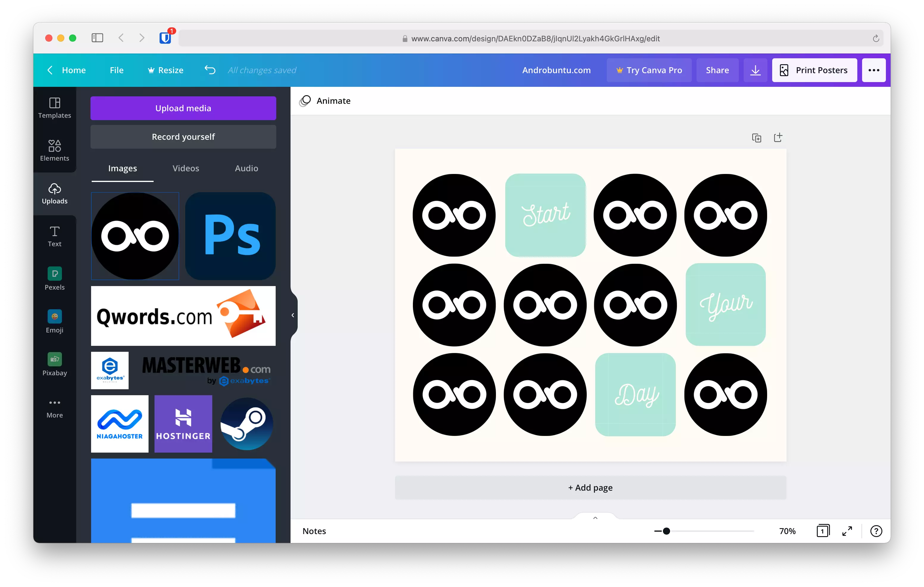Screen dimensions: 924x587
Task: Open the three-dot overflow menu
Action: coord(874,70)
